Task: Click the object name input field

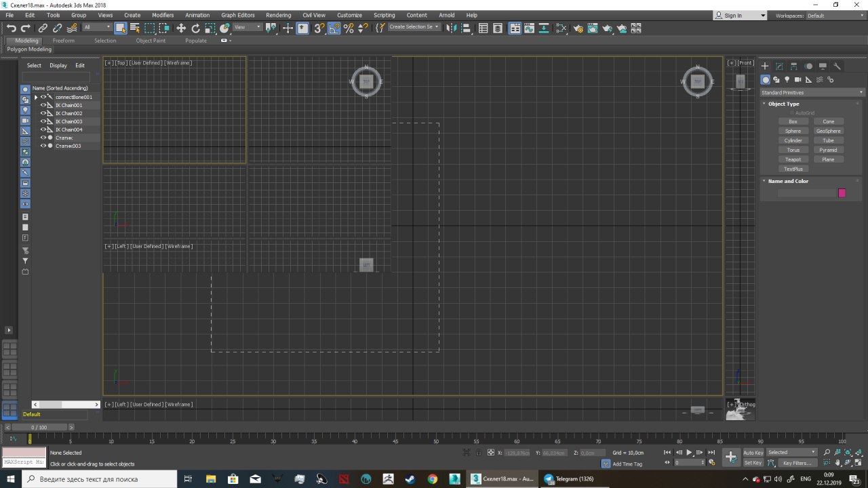Action: click(807, 193)
